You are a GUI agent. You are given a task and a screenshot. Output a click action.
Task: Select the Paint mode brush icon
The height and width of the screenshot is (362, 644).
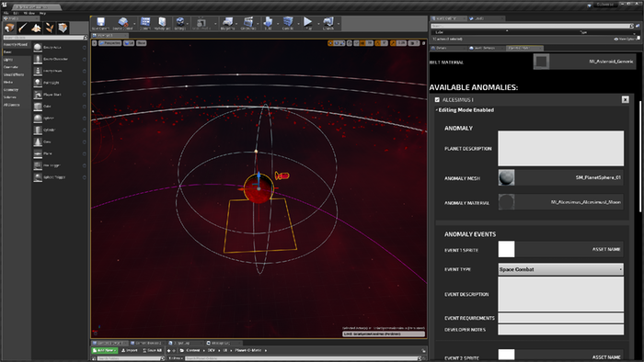pyautogui.click(x=23, y=28)
